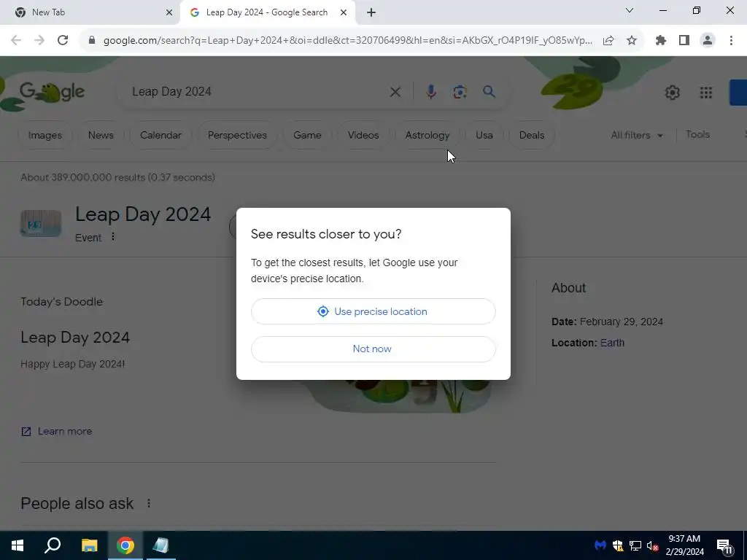Viewport: 747px width, 560px height.
Task: Open the notification center icon
Action: pyautogui.click(x=724, y=546)
